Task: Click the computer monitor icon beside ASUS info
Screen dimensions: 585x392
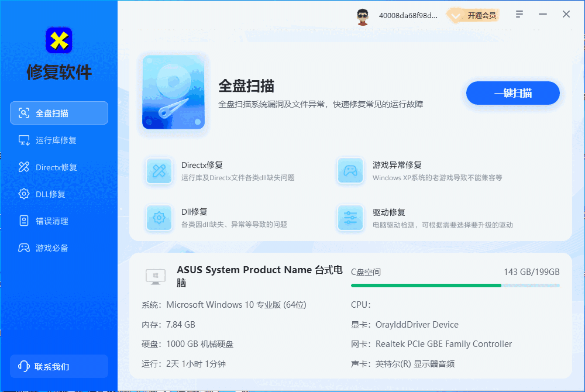Action: pos(155,275)
